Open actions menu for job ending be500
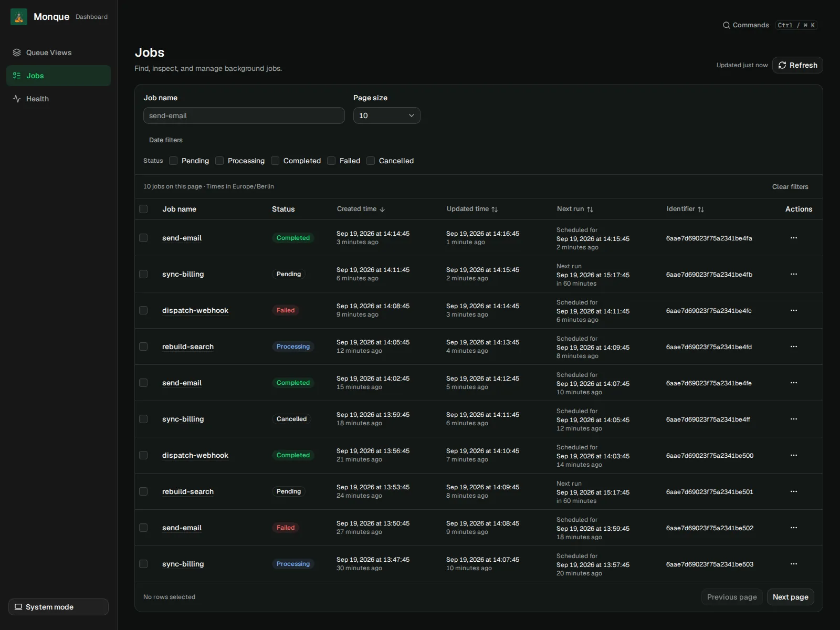 [x=794, y=455]
